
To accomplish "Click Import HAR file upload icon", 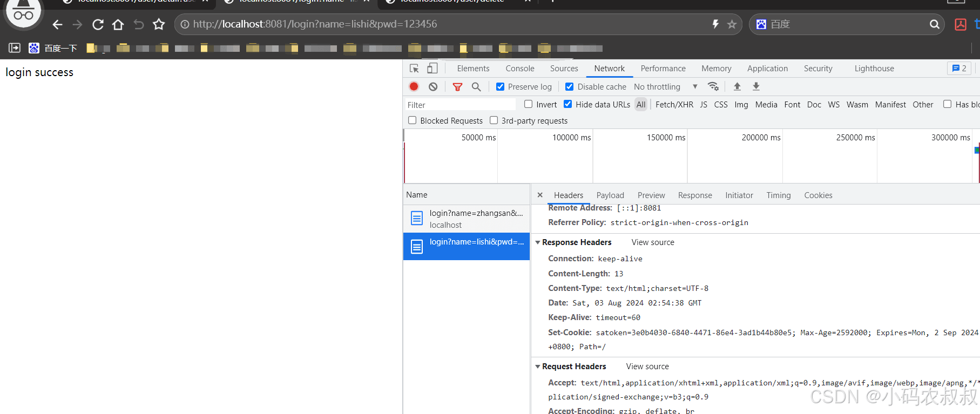I will click(x=737, y=86).
